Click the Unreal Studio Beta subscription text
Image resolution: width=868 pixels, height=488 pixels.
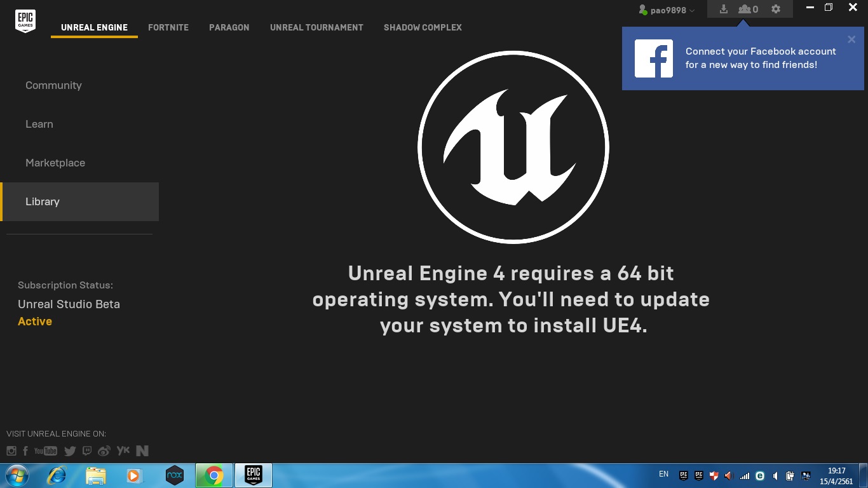pyautogui.click(x=69, y=304)
